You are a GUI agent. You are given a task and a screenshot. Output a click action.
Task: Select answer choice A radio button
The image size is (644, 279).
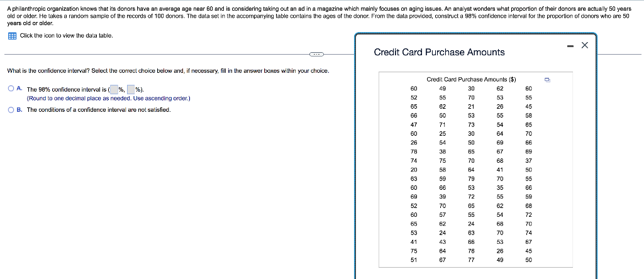point(11,89)
